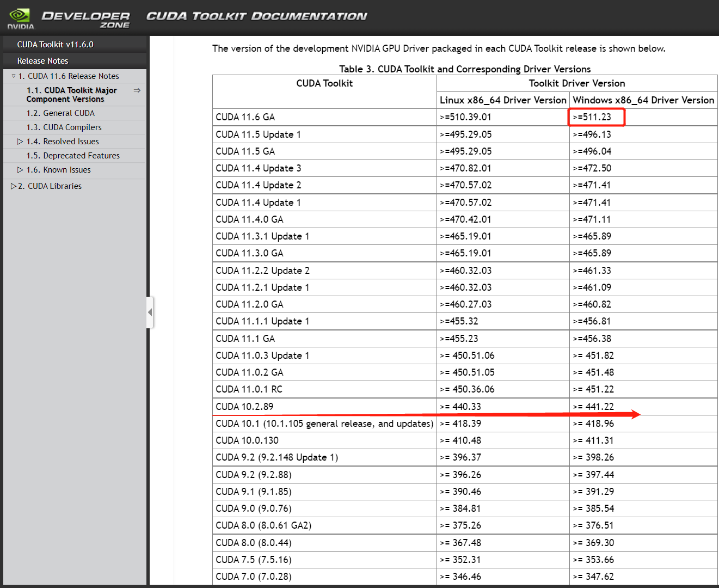Image resolution: width=719 pixels, height=588 pixels.
Task: Click the Developer Zone logo
Action: tap(85, 17)
